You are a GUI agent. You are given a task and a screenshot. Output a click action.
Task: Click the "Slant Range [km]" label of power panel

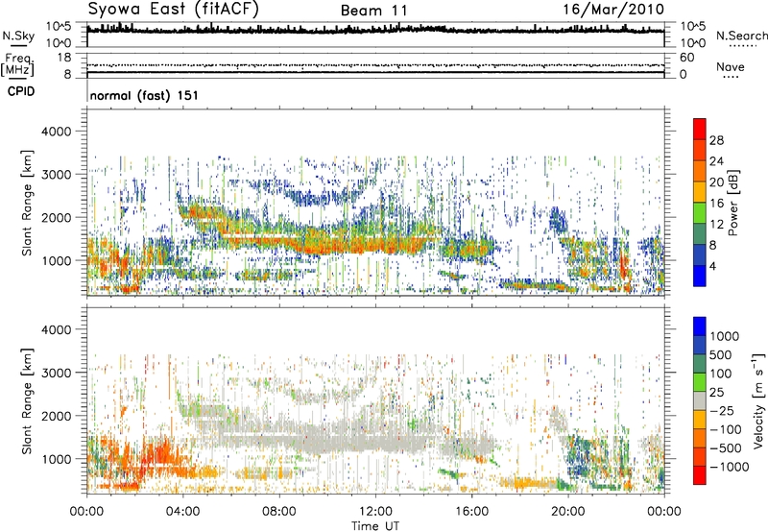pyautogui.click(x=27, y=203)
